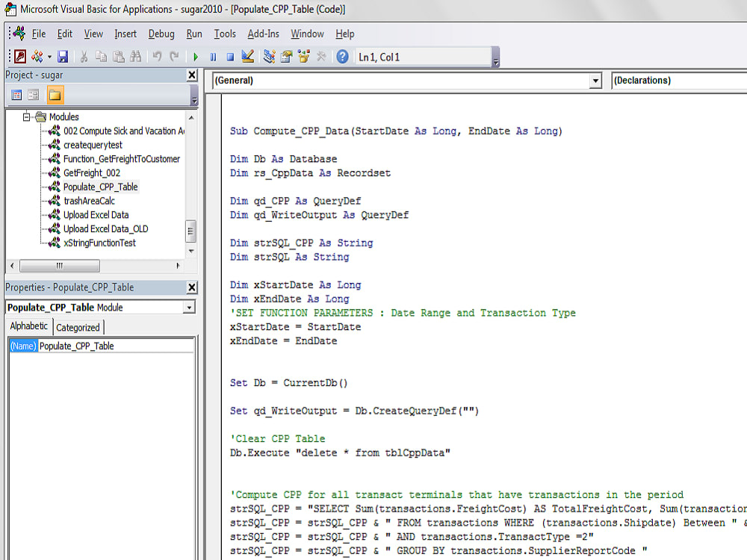Run the Sub with the green play icon
Screen dimensions: 747x560
point(195,57)
